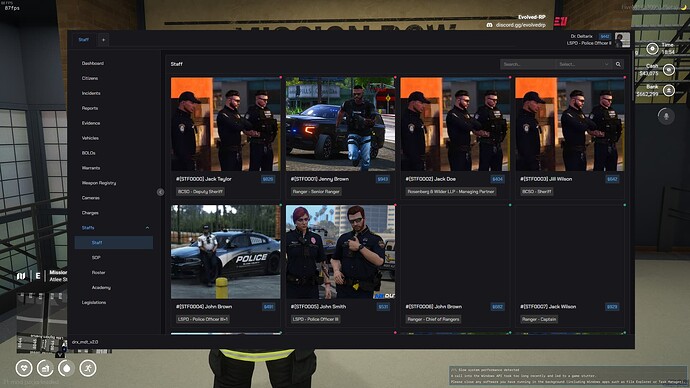Viewport: 690px width, 388px height.
Task: Click the heart health HUD icon
Action: (24, 368)
